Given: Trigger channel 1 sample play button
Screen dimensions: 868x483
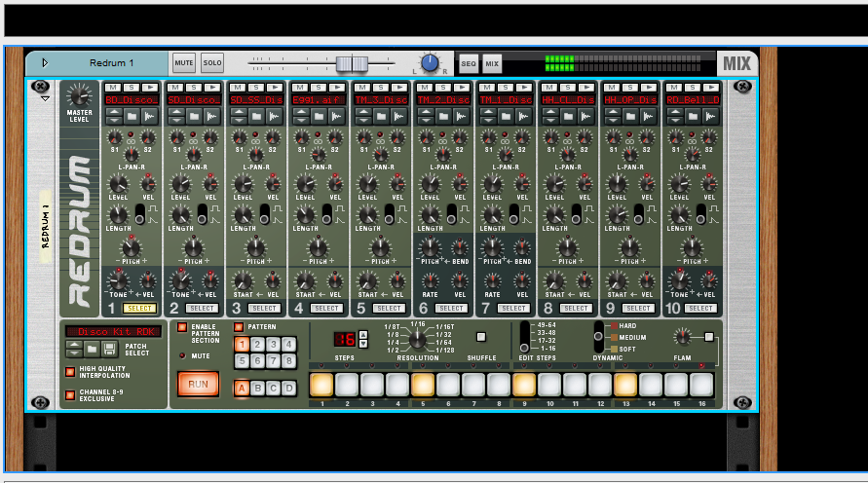Looking at the screenshot, I should pos(149,88).
